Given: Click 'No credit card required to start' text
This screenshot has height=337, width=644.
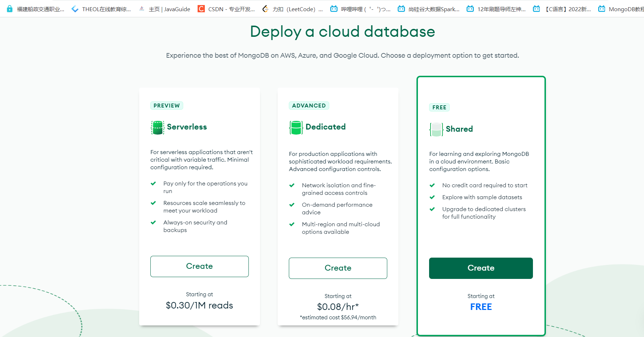Looking at the screenshot, I should point(485,185).
